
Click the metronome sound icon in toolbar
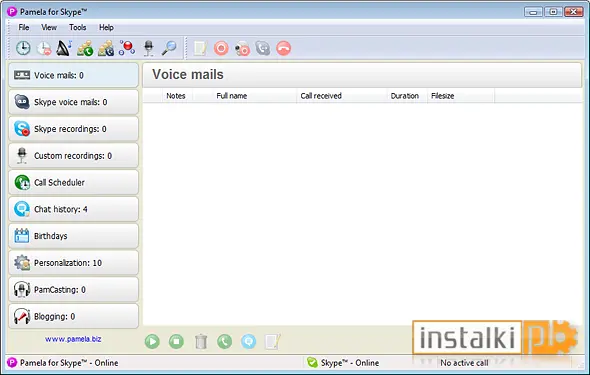pyautogui.click(x=64, y=48)
